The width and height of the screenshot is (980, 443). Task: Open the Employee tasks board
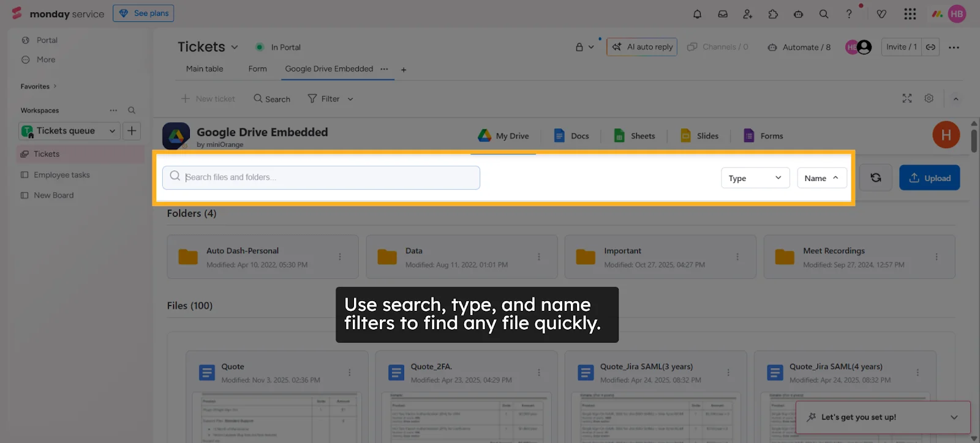[x=61, y=175]
